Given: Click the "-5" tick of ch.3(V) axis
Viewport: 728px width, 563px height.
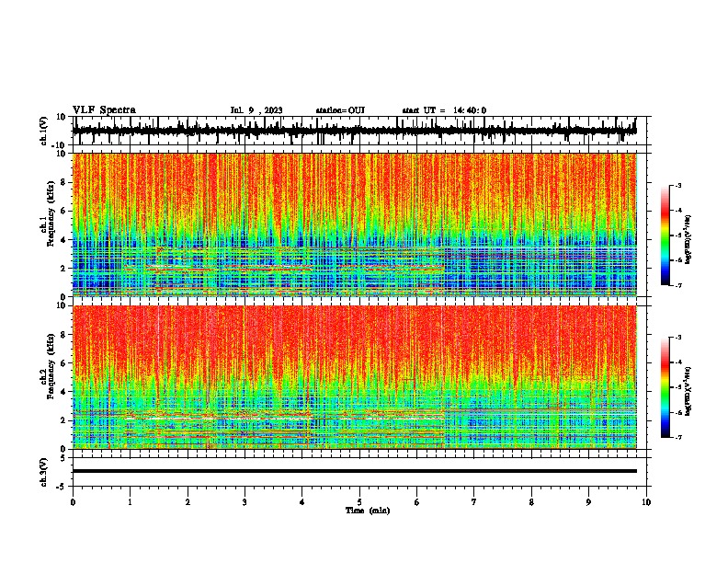Looking at the screenshot, I should (62, 487).
